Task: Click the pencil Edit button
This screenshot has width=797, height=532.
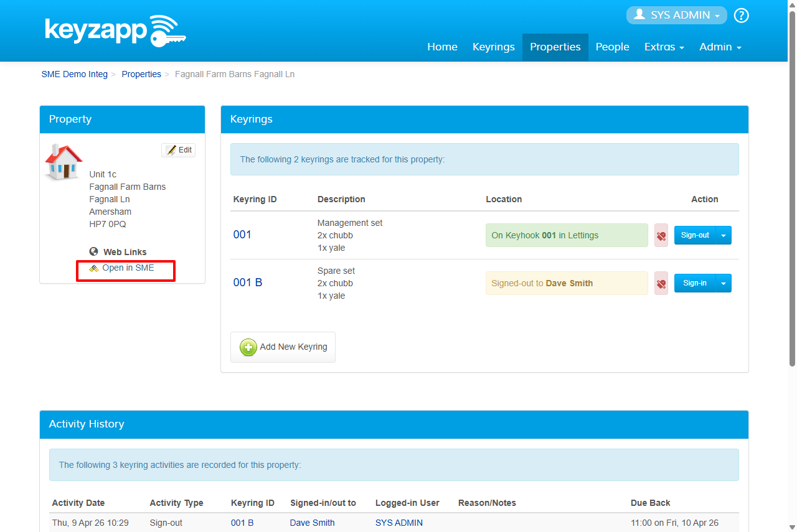Action: pos(179,150)
